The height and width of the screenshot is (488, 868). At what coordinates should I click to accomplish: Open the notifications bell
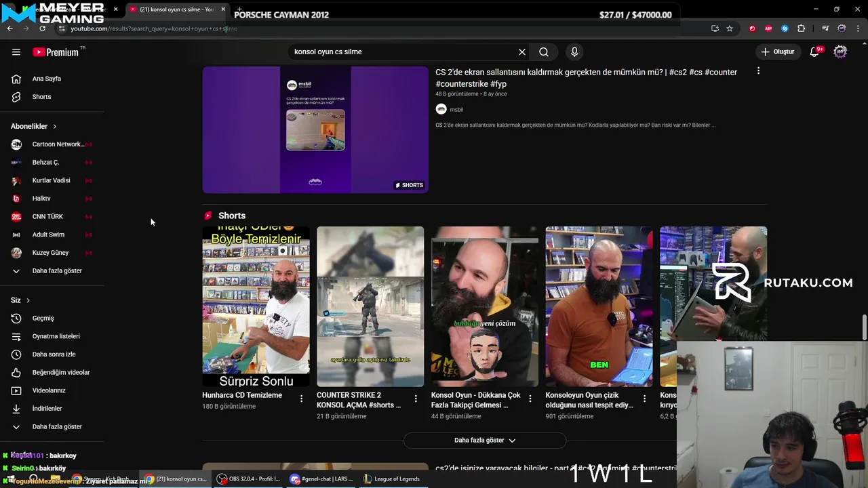pyautogui.click(x=815, y=52)
